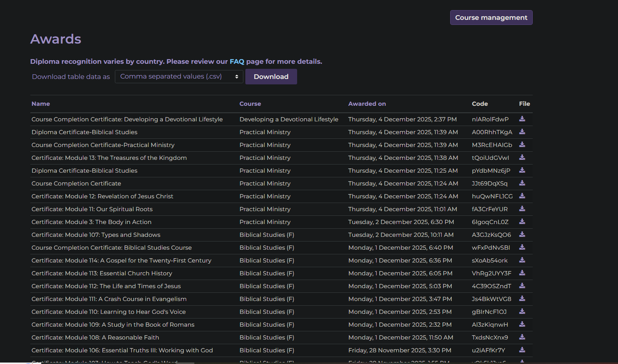
Task: Select 'Certificate: Module 107: Types and Shadows'
Action: pos(96,235)
